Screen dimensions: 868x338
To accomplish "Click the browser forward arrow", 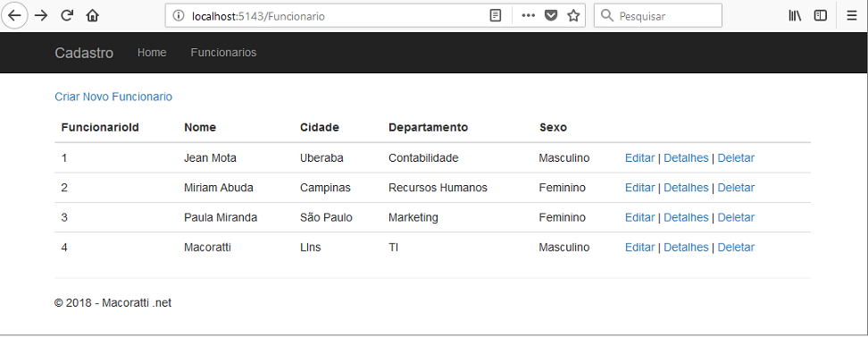I will [x=41, y=15].
